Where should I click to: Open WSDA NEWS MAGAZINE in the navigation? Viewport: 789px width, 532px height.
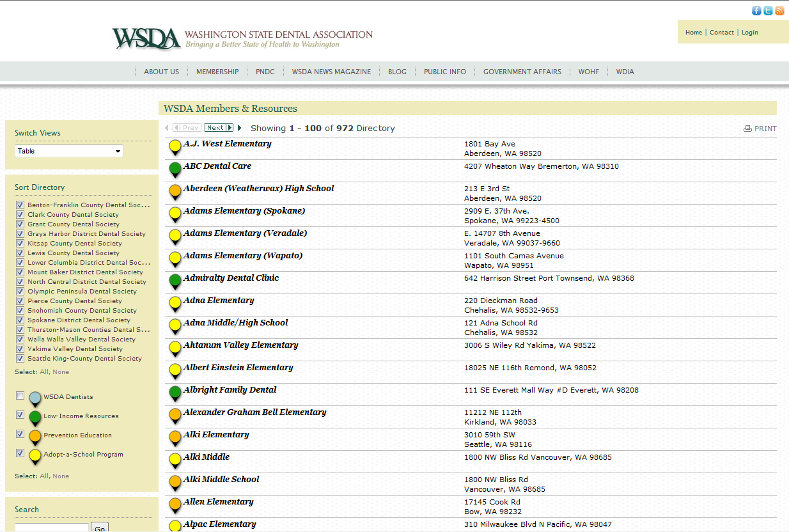point(331,72)
